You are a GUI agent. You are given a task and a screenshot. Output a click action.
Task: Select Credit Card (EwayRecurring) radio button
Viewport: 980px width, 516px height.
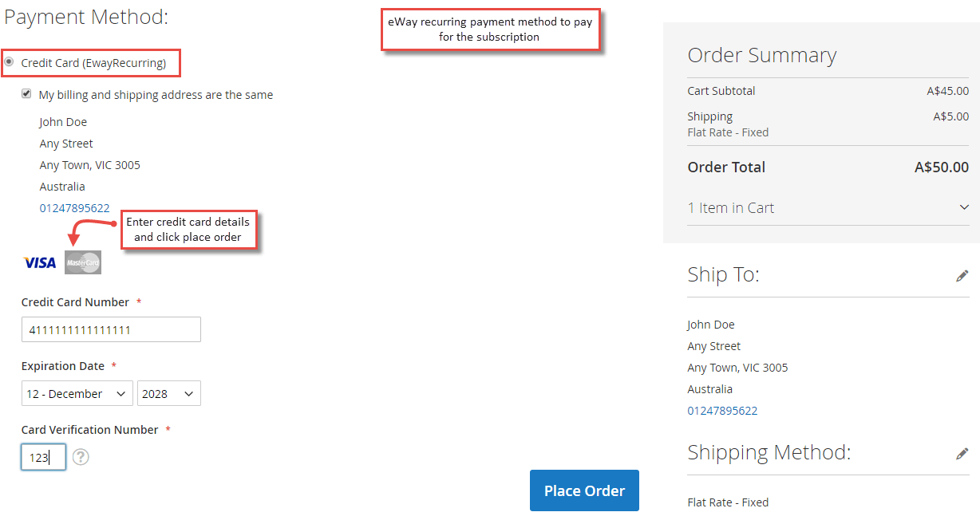click(x=9, y=61)
